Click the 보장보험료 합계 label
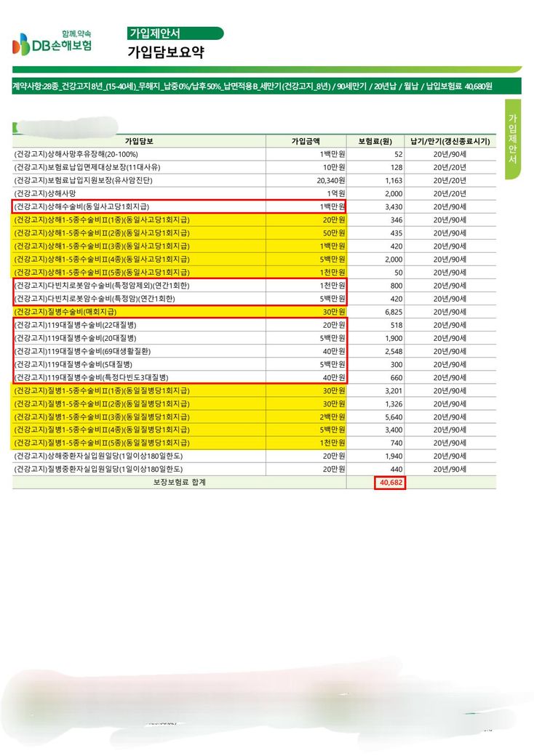Screen dimensions: 534x756 180,482
